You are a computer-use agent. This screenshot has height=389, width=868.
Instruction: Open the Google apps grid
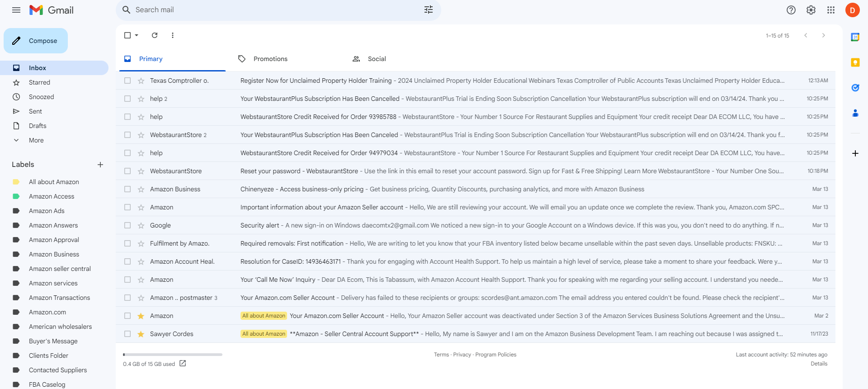click(x=831, y=10)
